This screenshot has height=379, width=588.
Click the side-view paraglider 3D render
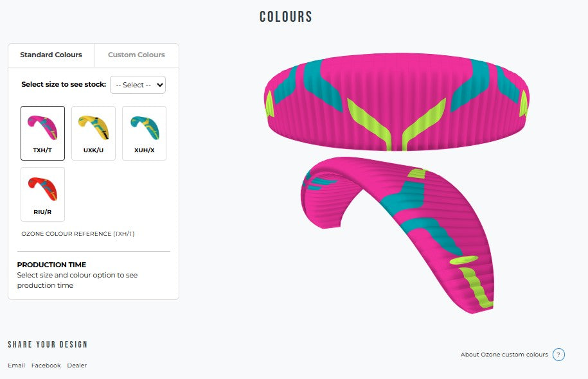(398, 235)
